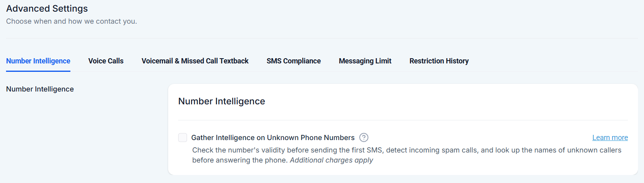Screen dimensions: 644x183
Task: Open Voicemail & Missed Call Textback tab
Action: (x=195, y=61)
